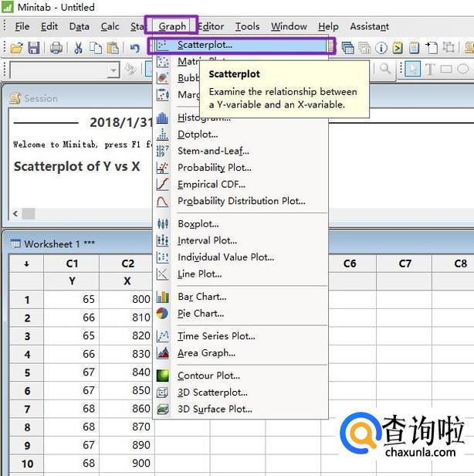Click the Print toolbar icon

tap(56, 48)
